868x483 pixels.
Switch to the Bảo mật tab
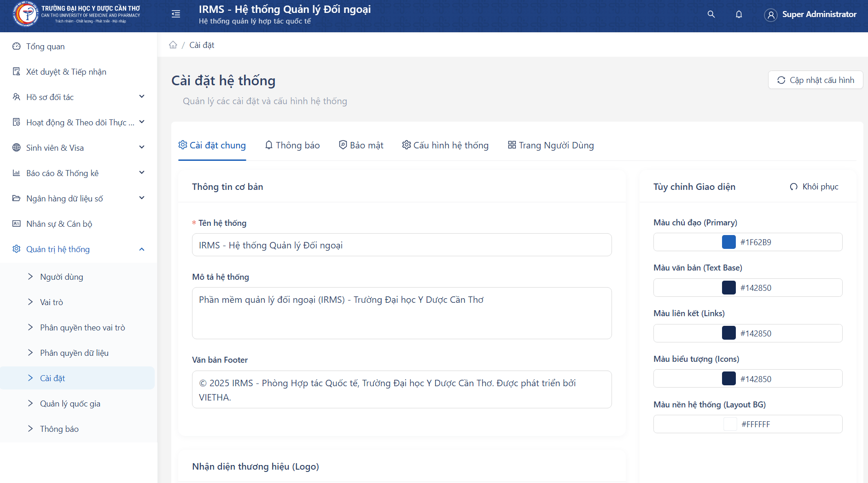(x=361, y=146)
